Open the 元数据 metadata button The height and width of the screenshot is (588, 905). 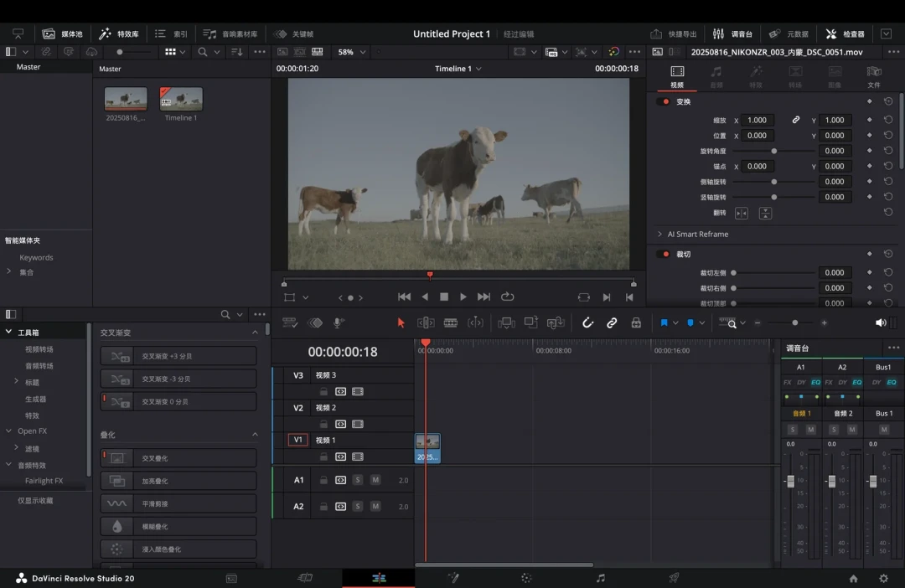789,34
